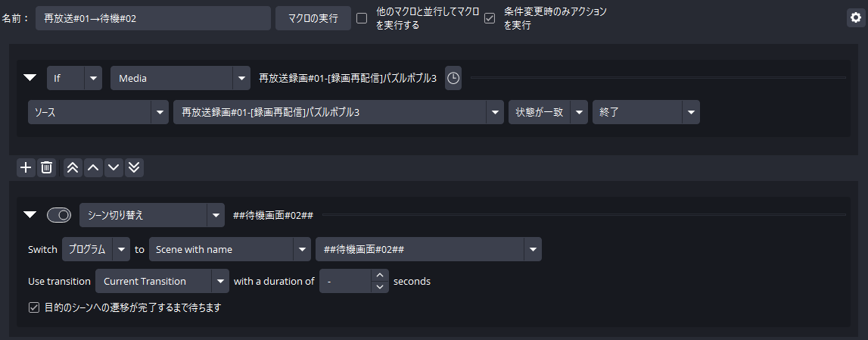The image size is (868, 340).
Task: Move item up with the single up arrow
Action: coord(93,167)
